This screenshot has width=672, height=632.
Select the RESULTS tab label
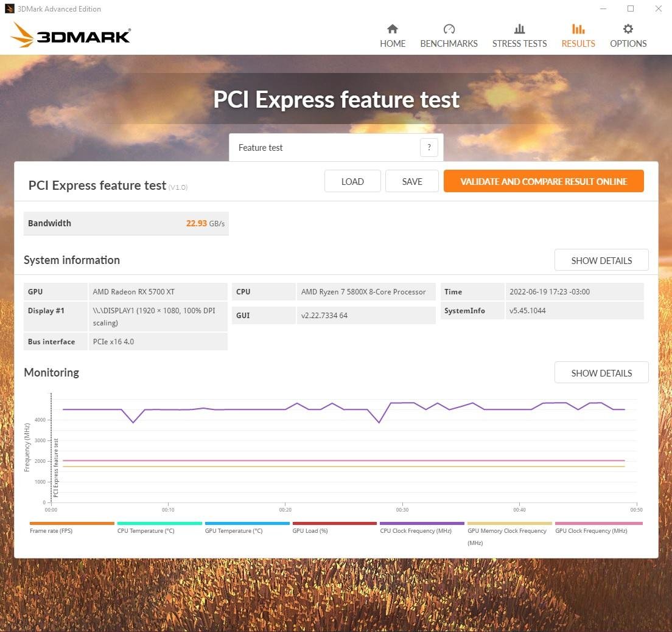[x=578, y=44]
